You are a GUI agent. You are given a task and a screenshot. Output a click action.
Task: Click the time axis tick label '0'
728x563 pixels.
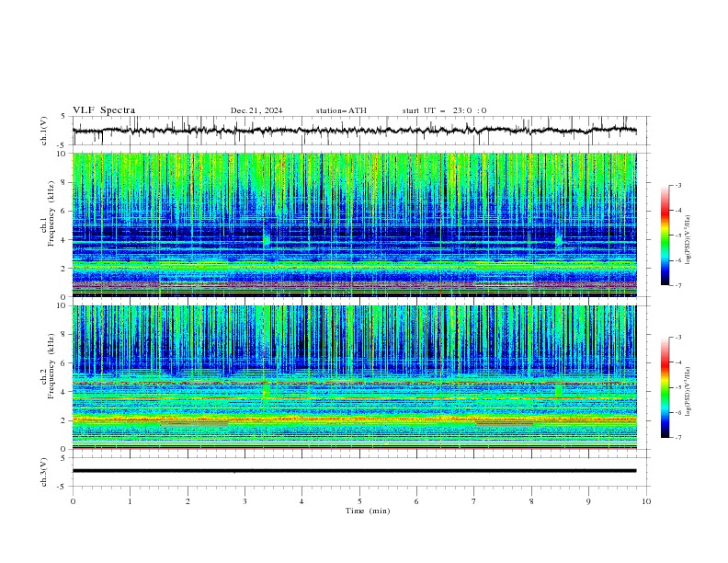pyautogui.click(x=73, y=501)
